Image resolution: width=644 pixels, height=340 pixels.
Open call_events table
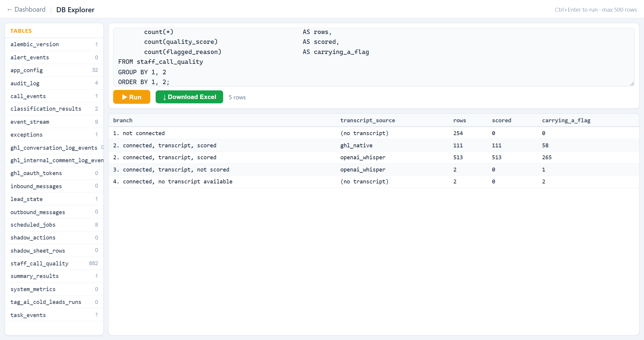pyautogui.click(x=54, y=96)
